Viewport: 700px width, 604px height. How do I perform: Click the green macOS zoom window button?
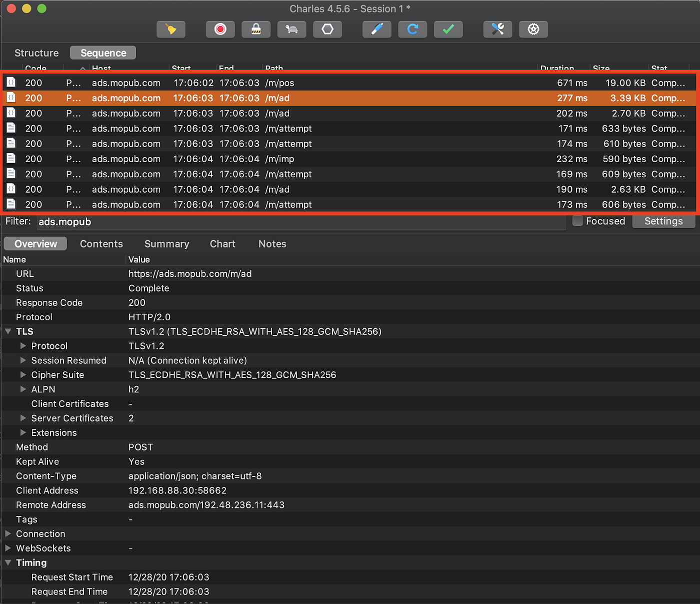pyautogui.click(x=42, y=9)
